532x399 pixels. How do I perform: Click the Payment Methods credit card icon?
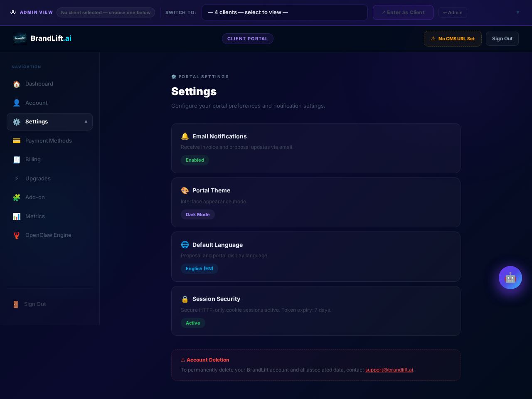pos(17,141)
